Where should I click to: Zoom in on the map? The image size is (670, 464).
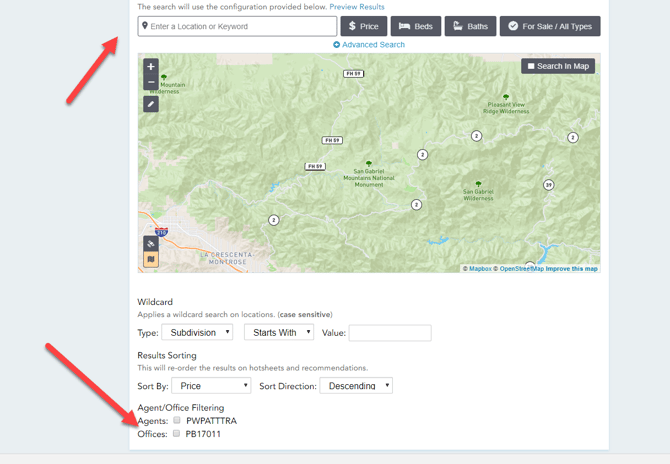pyautogui.click(x=151, y=67)
